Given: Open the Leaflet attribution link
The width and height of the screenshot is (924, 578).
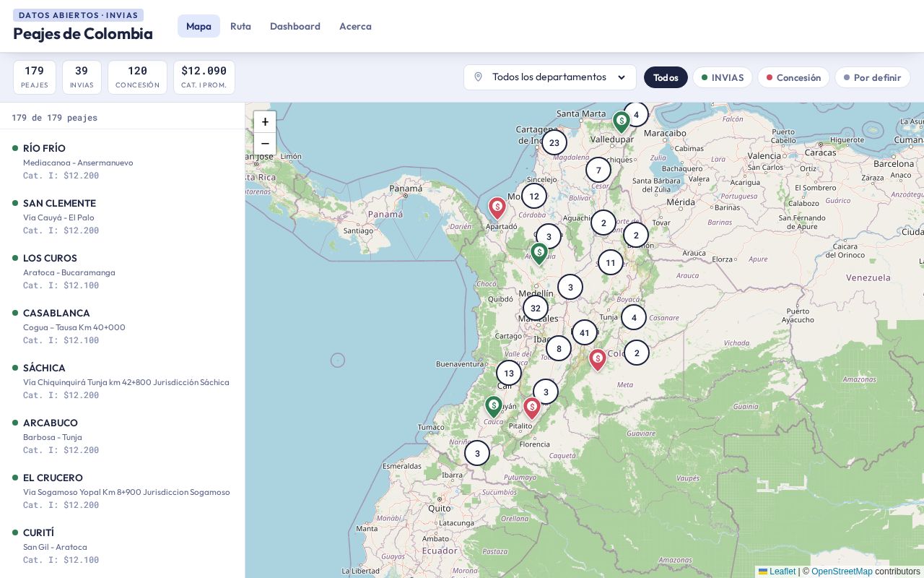Looking at the screenshot, I should (777, 571).
